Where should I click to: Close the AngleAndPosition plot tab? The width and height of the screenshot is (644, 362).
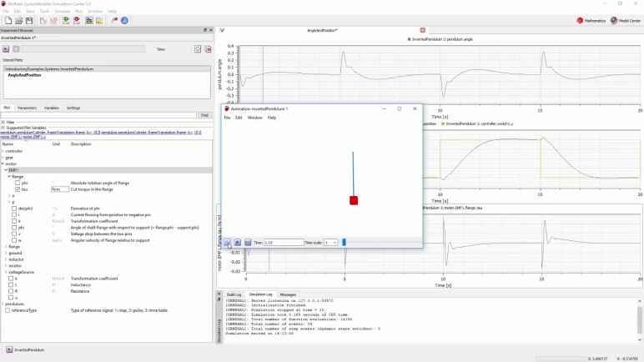pos(422,30)
